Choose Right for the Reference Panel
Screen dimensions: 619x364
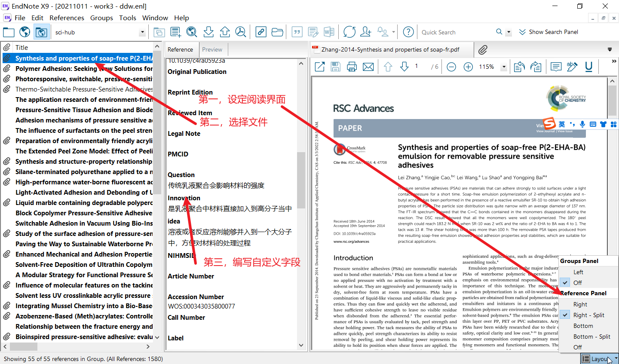580,304
